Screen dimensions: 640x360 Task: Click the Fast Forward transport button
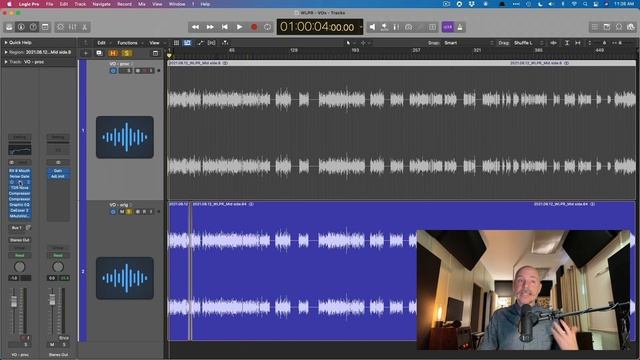tap(210, 27)
